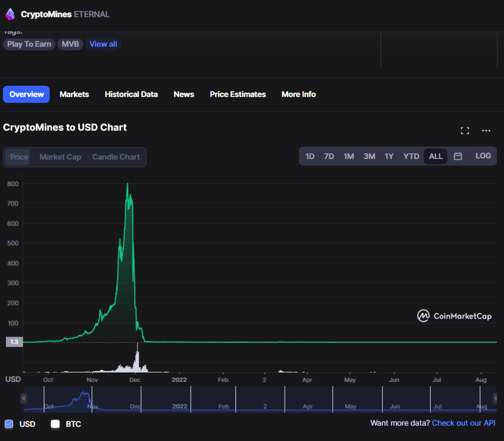Set chart range to 3M
The width and height of the screenshot is (504, 441).
[369, 156]
